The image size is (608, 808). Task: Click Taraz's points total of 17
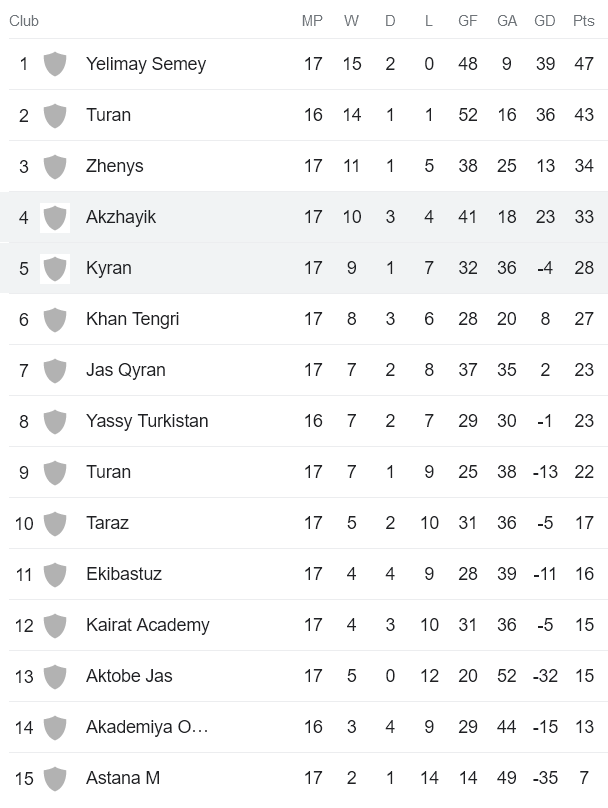(x=584, y=523)
